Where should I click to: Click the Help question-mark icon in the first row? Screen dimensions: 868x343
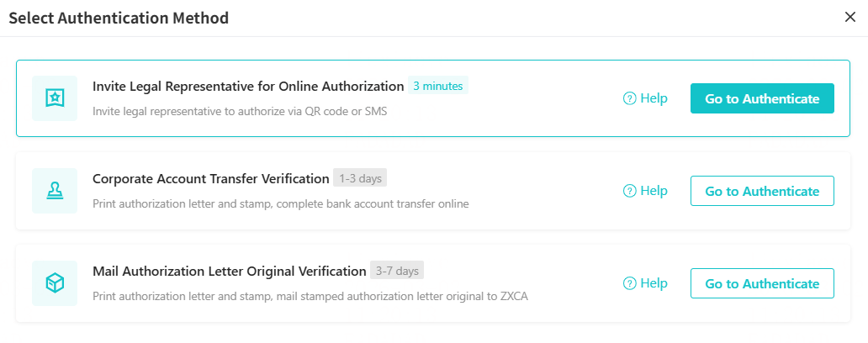point(629,98)
